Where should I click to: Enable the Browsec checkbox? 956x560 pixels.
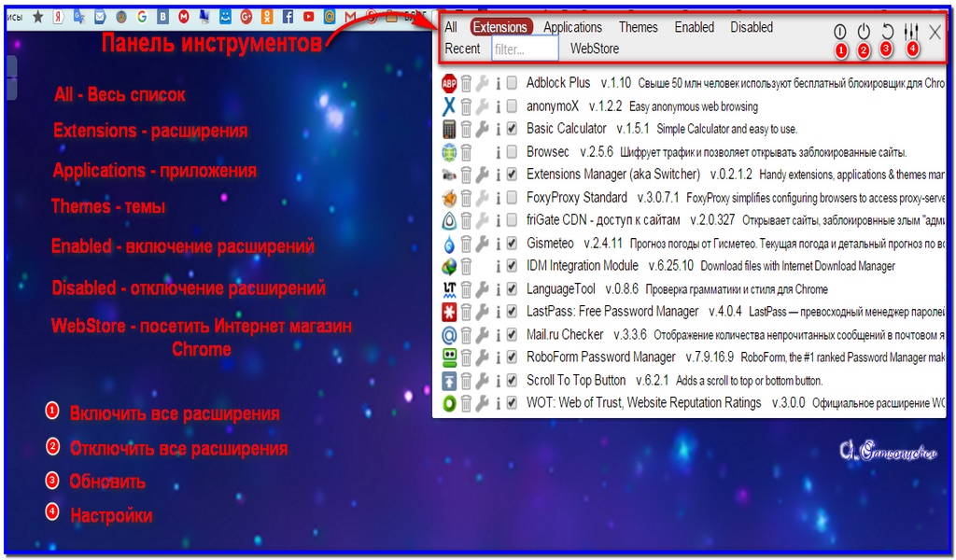coord(513,151)
